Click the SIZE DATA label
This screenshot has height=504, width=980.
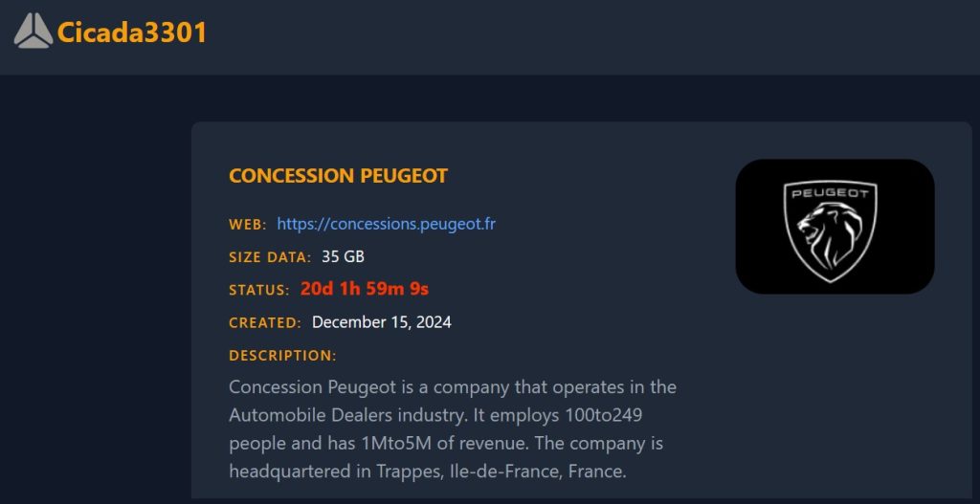point(270,256)
